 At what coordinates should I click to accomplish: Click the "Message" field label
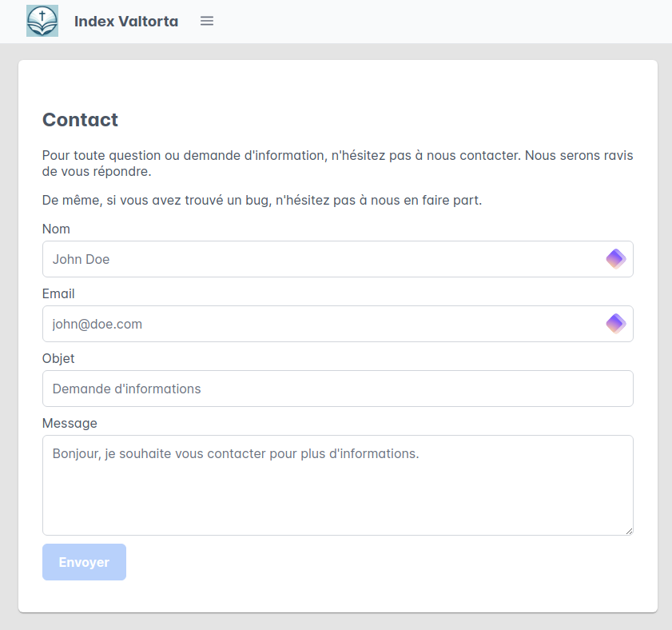pos(70,424)
